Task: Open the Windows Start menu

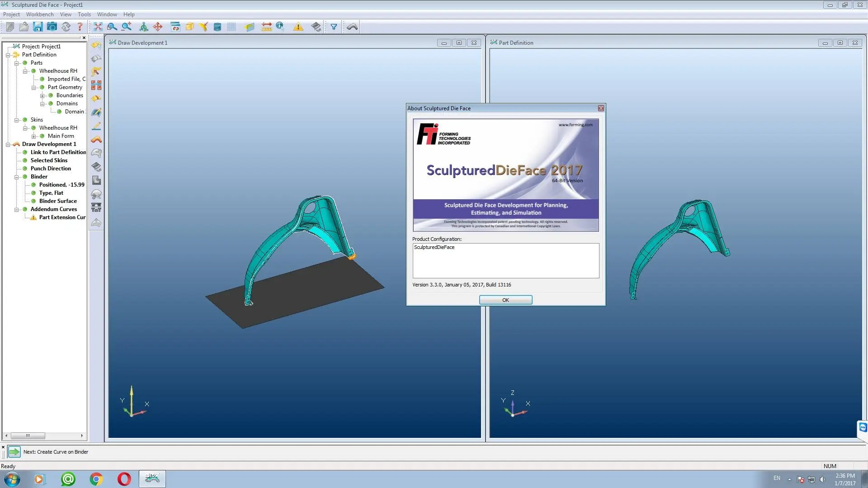Action: click(12, 479)
